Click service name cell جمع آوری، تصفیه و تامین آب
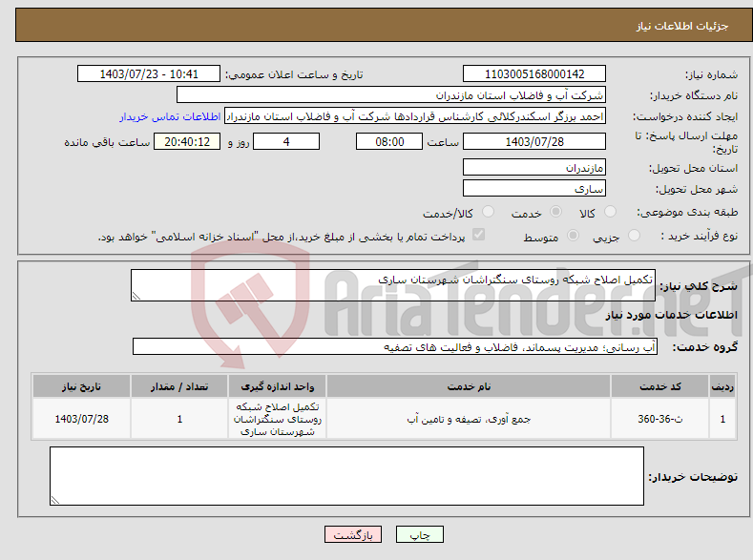This screenshot has width=753, height=560. [469, 419]
